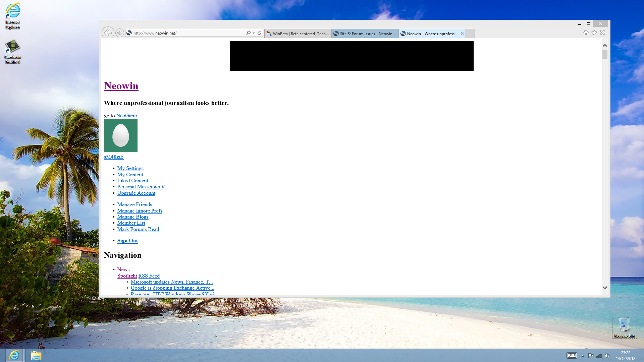Open the Spotlight link
The width and height of the screenshot is (644, 362).
[127, 276]
